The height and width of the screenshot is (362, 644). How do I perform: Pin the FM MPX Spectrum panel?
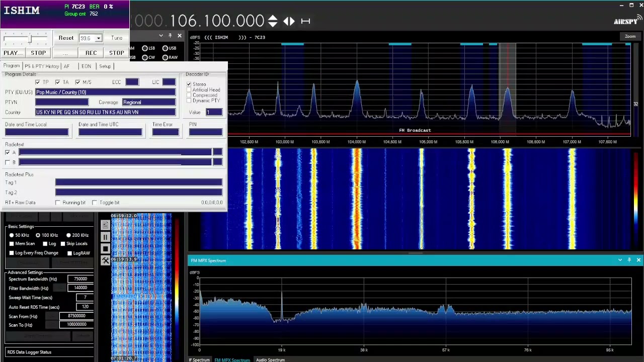(629, 260)
